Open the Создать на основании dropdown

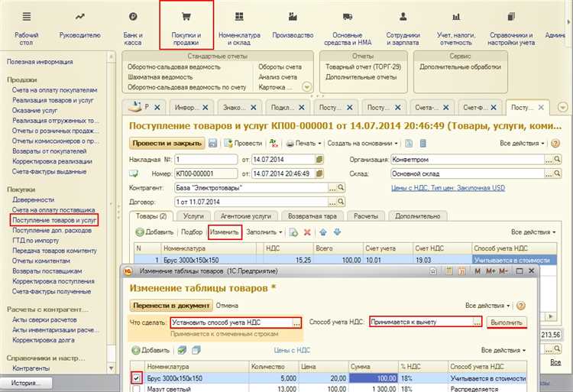pos(361,143)
